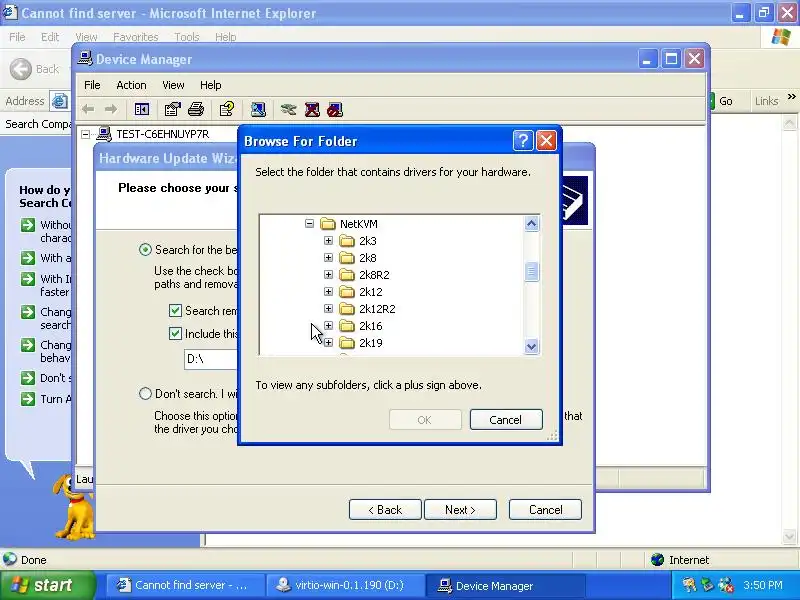Select the 2k12R2 folder icon

pyautogui.click(x=347, y=309)
